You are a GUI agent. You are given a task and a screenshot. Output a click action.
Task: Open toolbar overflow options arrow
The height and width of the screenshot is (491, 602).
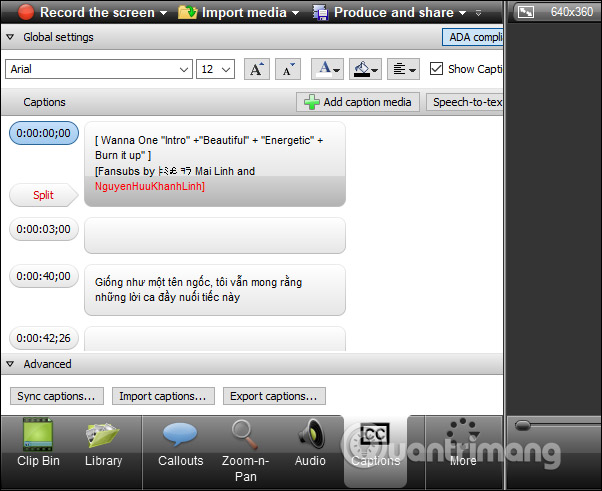click(478, 13)
